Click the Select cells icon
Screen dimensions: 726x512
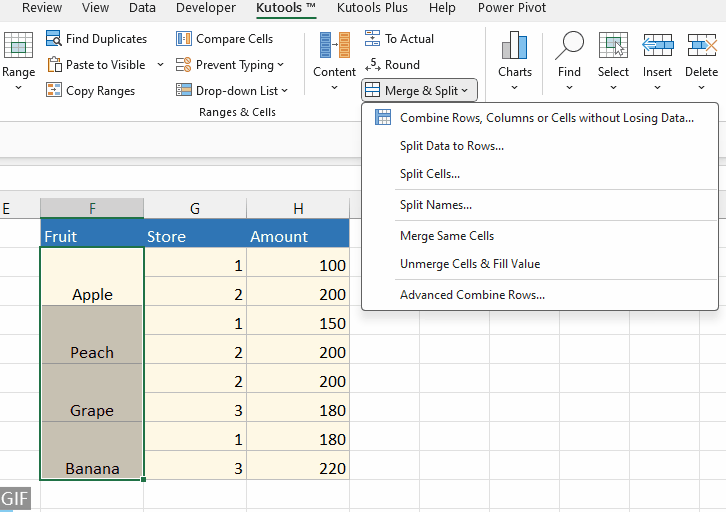613,45
